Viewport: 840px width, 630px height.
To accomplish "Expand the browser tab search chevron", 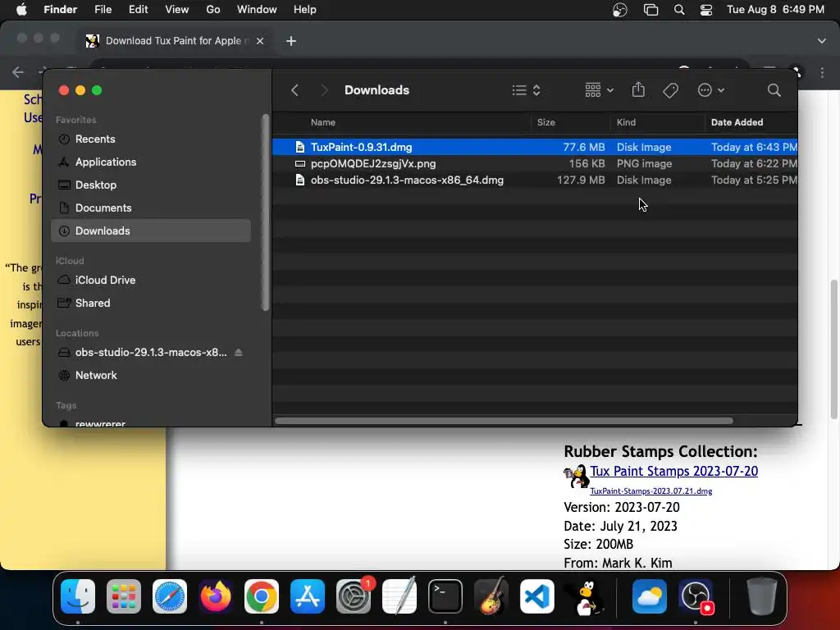I will coord(822,41).
